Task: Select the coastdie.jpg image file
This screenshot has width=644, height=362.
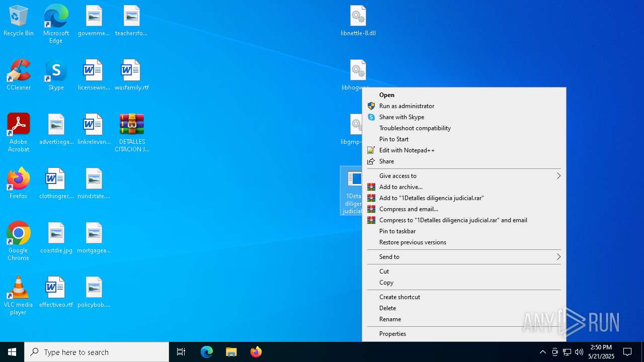Action: pyautogui.click(x=56, y=238)
